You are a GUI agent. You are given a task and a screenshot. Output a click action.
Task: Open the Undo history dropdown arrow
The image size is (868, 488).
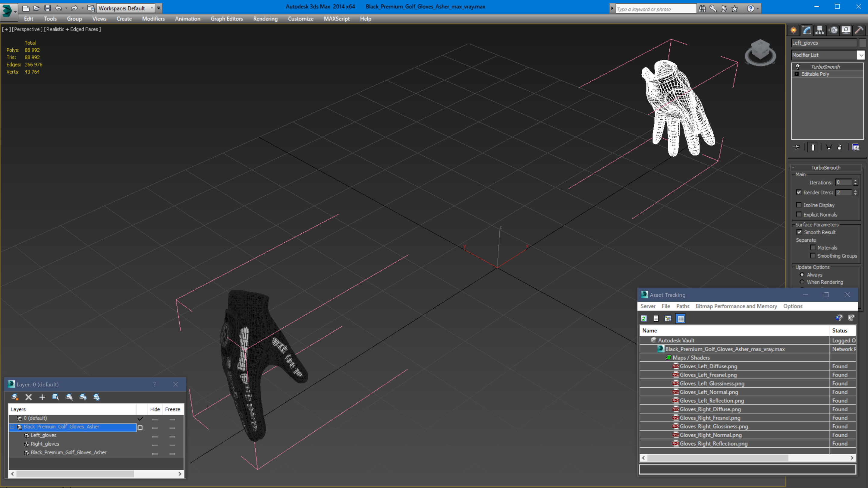[x=66, y=8]
